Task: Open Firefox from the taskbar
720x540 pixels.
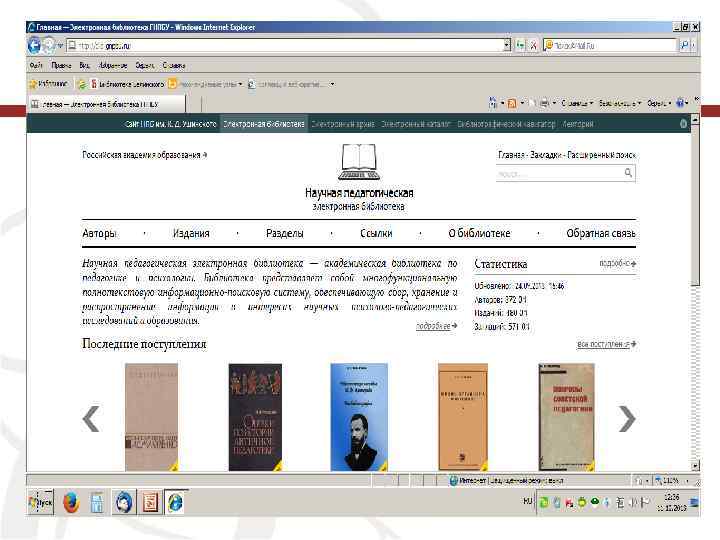Action: pos(71,502)
